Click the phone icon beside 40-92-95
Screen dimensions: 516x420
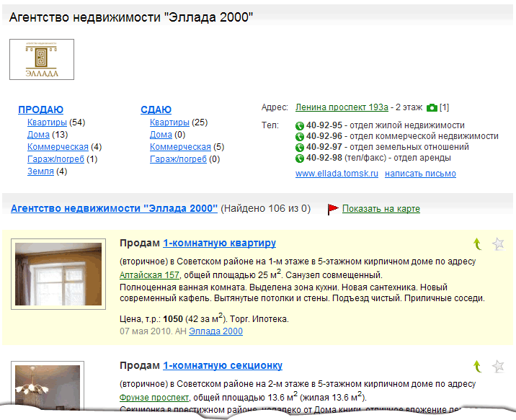pos(300,125)
